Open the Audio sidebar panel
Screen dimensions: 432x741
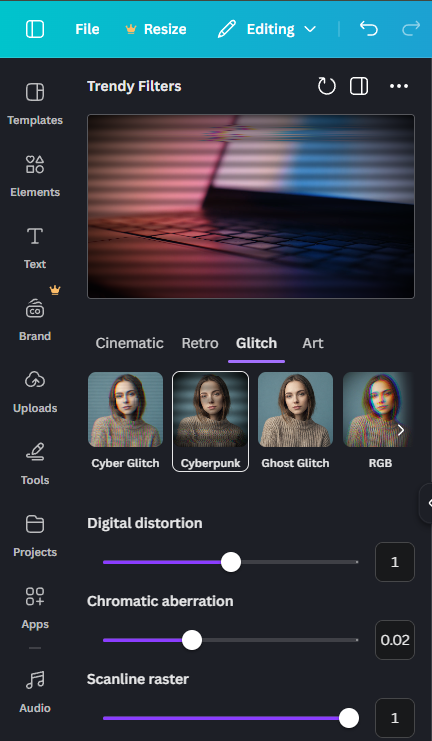pos(35,692)
